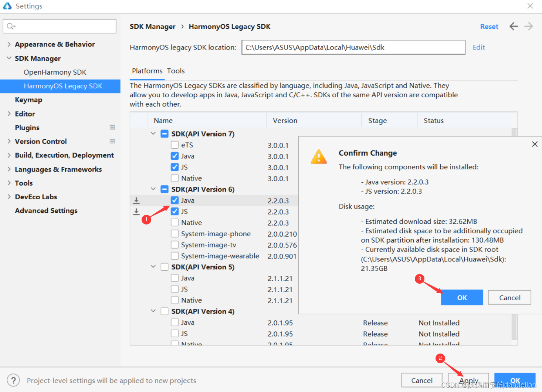Toggle SDK(API Version 7) group checkbox
The image size is (542, 392).
pos(165,134)
